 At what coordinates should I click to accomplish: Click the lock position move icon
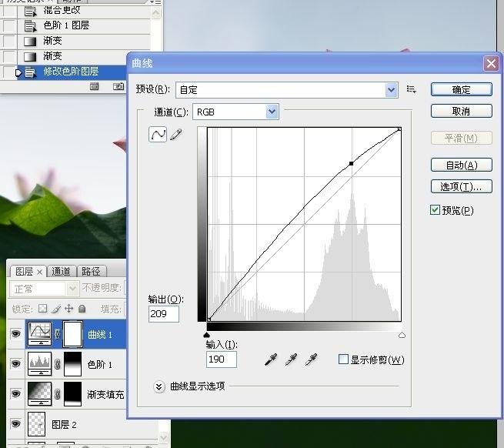click(x=68, y=309)
